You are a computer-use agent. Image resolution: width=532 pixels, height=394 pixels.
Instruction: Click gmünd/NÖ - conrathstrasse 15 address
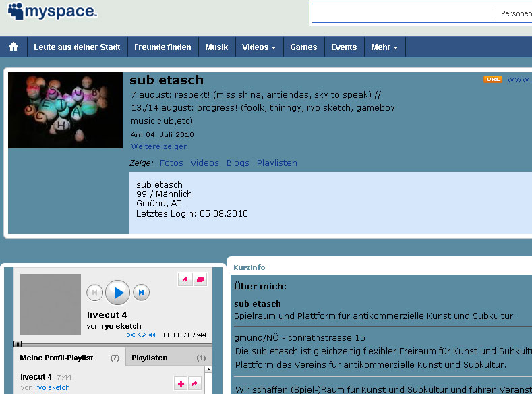pyautogui.click(x=299, y=338)
